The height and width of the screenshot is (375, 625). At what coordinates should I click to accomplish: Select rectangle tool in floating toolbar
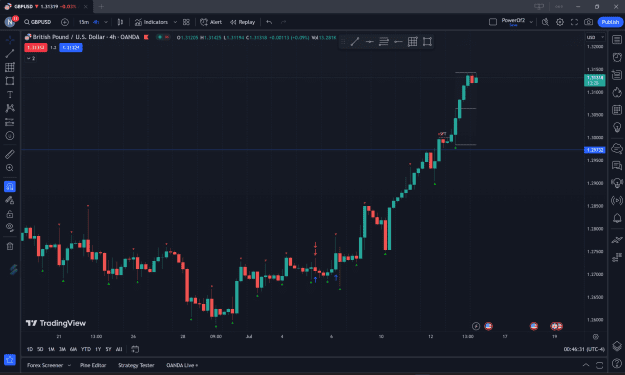tap(427, 41)
